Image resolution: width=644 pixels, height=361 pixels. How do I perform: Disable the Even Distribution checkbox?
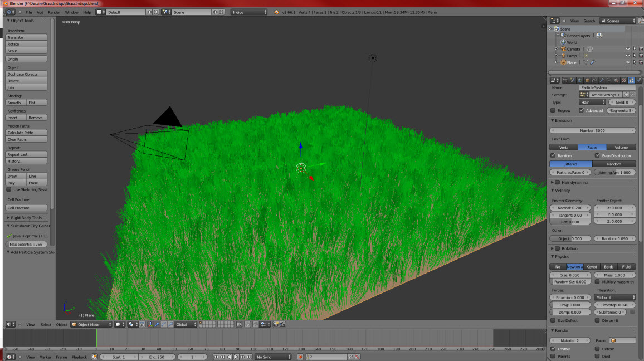[597, 155]
